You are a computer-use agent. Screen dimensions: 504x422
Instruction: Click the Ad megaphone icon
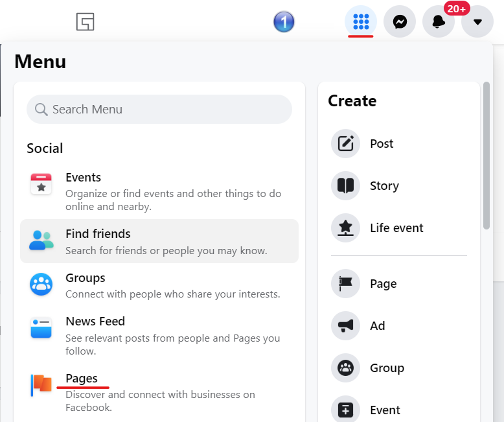pyautogui.click(x=345, y=326)
